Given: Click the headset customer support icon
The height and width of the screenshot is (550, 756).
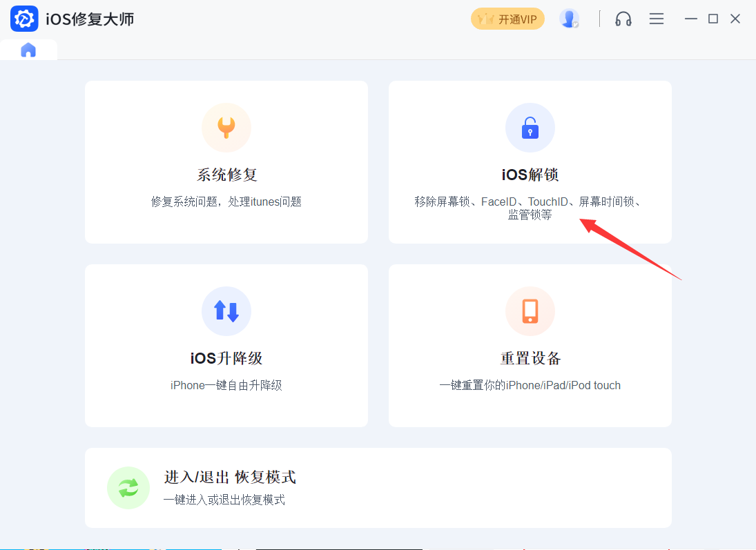Looking at the screenshot, I should (x=623, y=19).
